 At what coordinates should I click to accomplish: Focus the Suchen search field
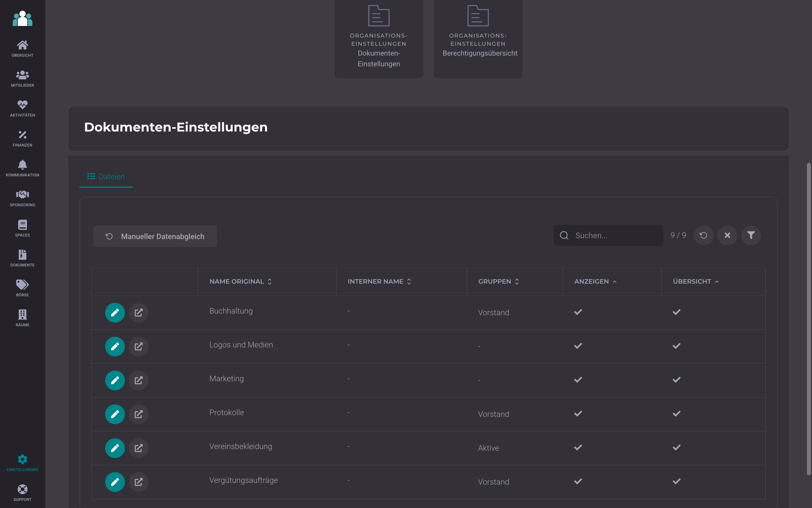(608, 236)
